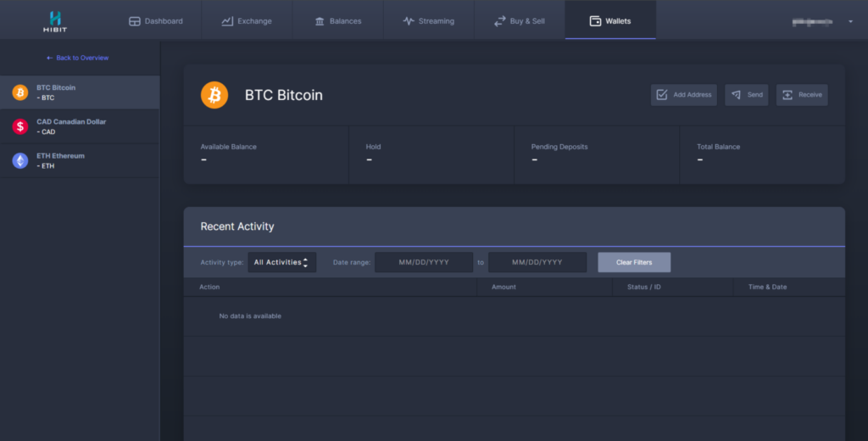Viewport: 868px width, 441px height.
Task: Click the Receive button
Action: point(802,95)
